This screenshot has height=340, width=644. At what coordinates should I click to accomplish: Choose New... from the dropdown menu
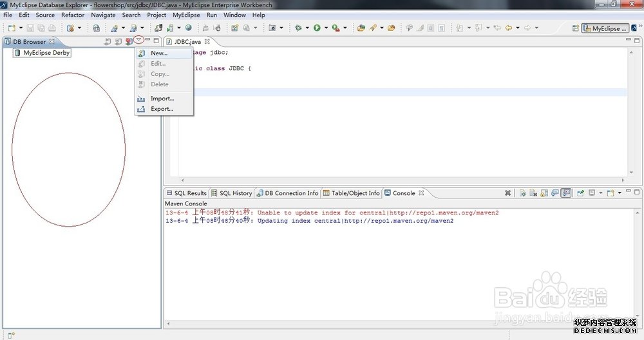coord(159,53)
